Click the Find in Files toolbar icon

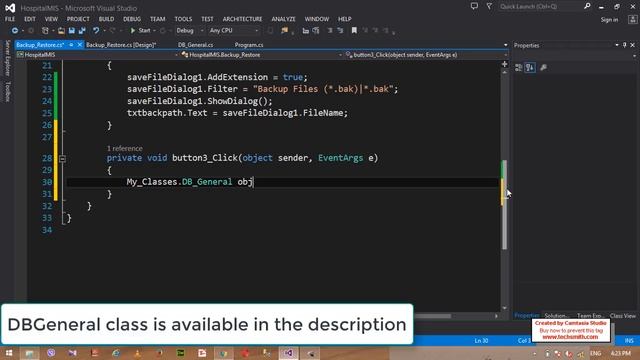pos(284,31)
